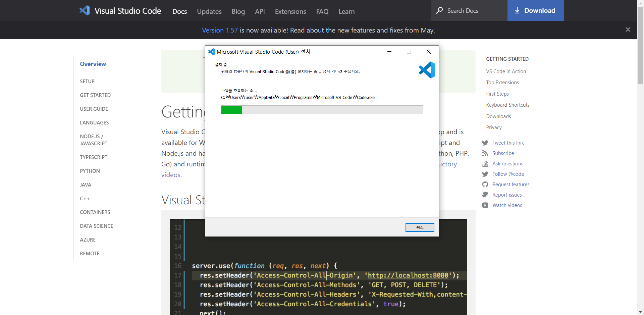Click the download arrow icon in header
644x315 pixels.
tap(517, 10)
